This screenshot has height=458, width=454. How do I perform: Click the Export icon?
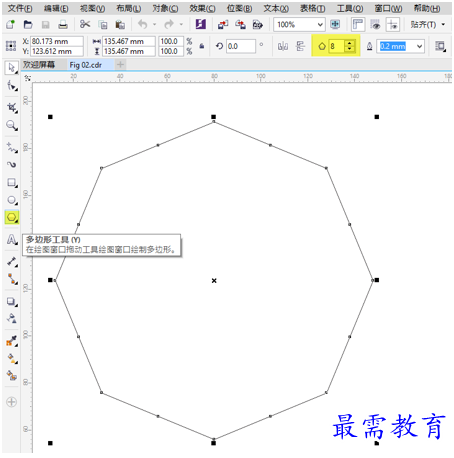240,24
